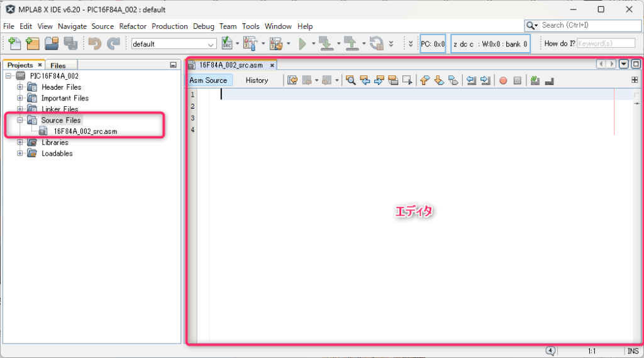Select the Linker Files tree item
Screen dimensions: 644x358
click(60, 109)
